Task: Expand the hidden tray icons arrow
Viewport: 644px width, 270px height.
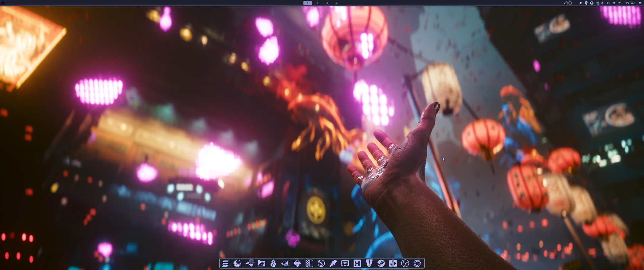Action: click(619, 3)
